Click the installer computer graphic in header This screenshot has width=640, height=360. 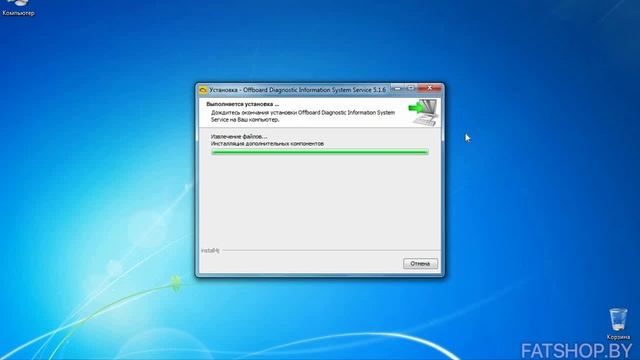coord(423,112)
